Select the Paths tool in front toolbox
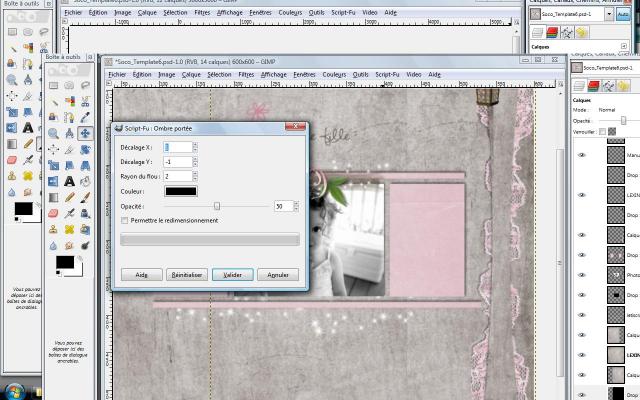 69,118
